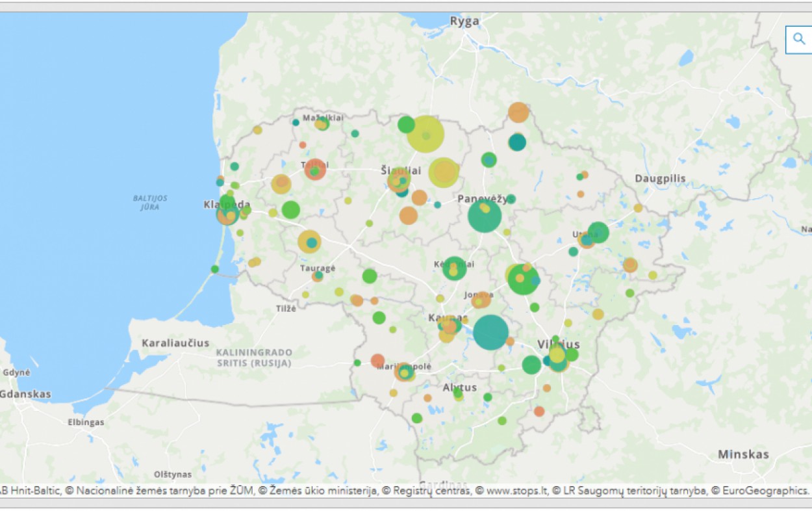Click the magnifier search icon on the map
This screenshot has width=812, height=511.
coord(799,40)
